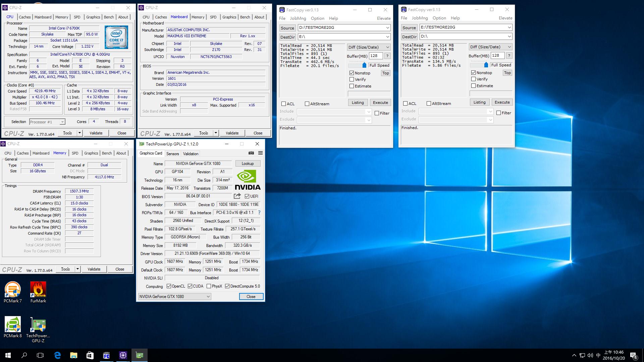Uncheck Nonstop in right FastCopy window
644x362 pixels.
[x=474, y=73]
